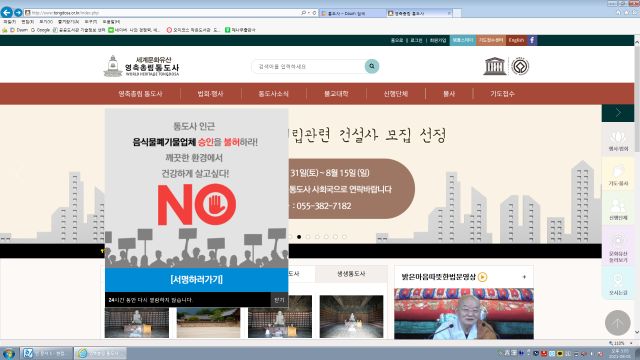
Task: Click the map pin directions sidebar icon
Action: click(618, 284)
